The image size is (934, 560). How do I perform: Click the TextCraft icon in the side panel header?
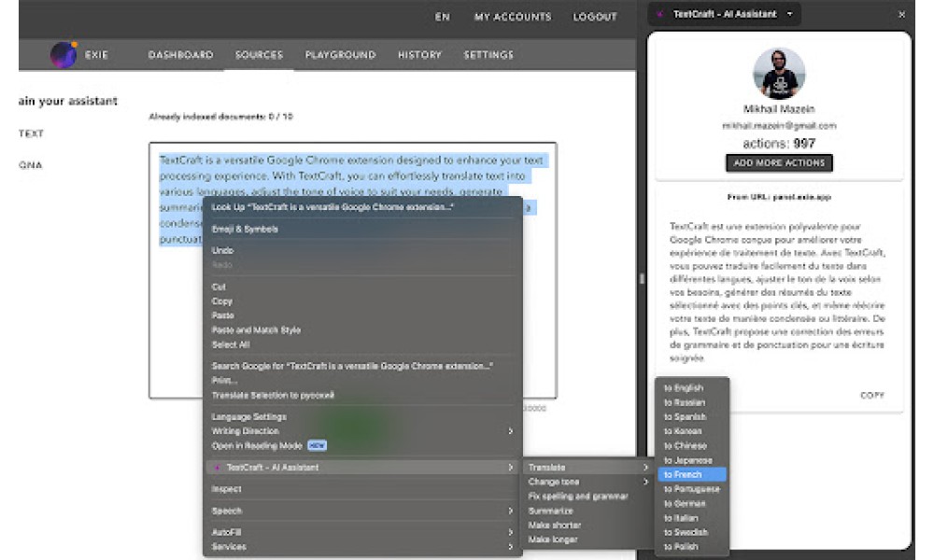coord(660,14)
